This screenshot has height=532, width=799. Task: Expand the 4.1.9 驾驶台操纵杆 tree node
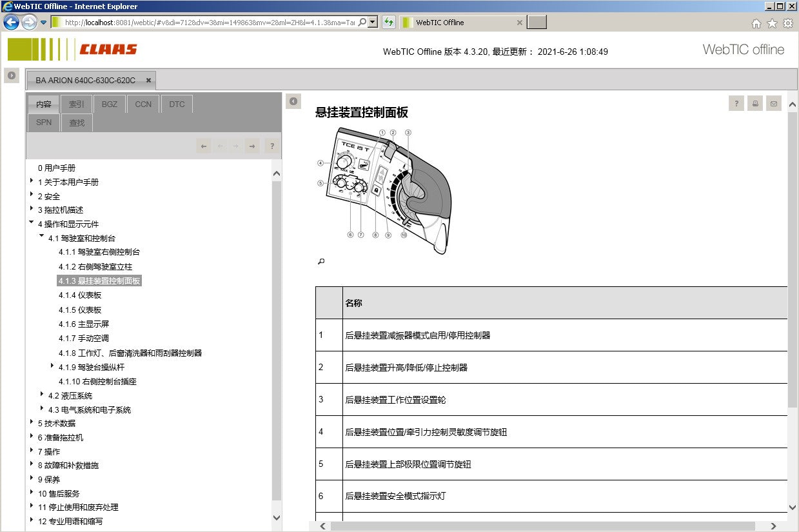tap(52, 366)
